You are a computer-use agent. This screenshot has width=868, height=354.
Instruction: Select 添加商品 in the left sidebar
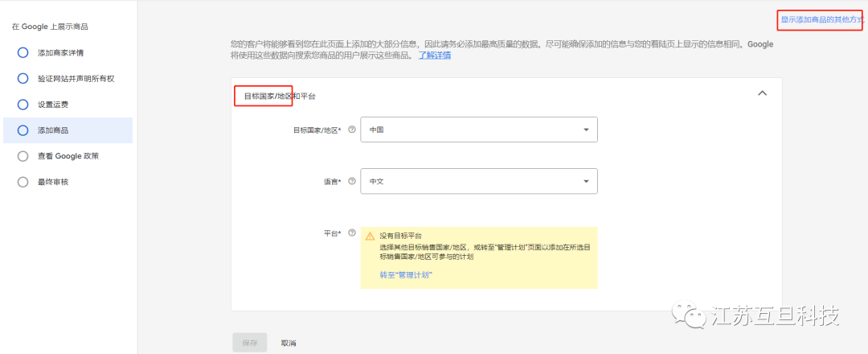[53, 130]
